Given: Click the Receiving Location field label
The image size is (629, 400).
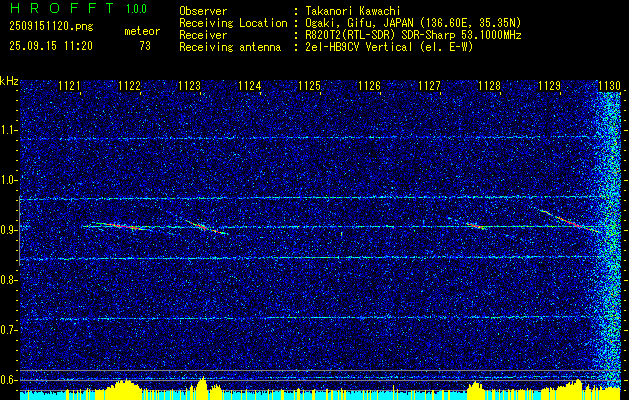Looking at the screenshot, I should 233,23.
